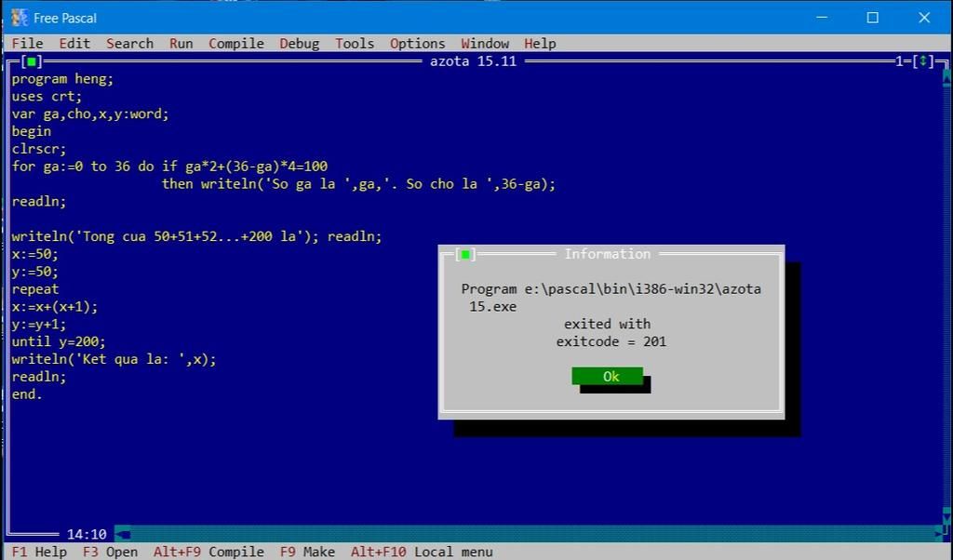This screenshot has width=953, height=560.
Task: Open the Search menu
Action: [130, 44]
